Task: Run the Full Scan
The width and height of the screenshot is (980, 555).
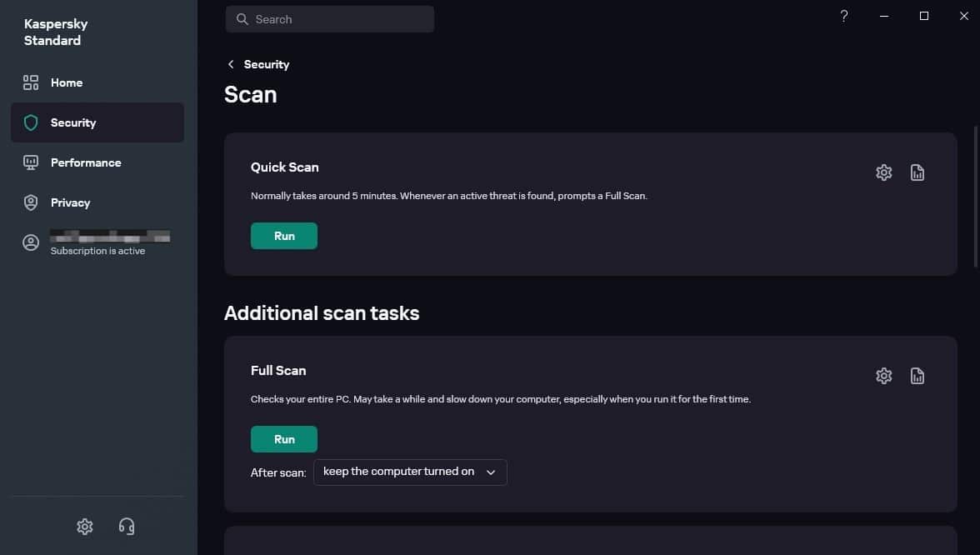Action: tap(283, 439)
